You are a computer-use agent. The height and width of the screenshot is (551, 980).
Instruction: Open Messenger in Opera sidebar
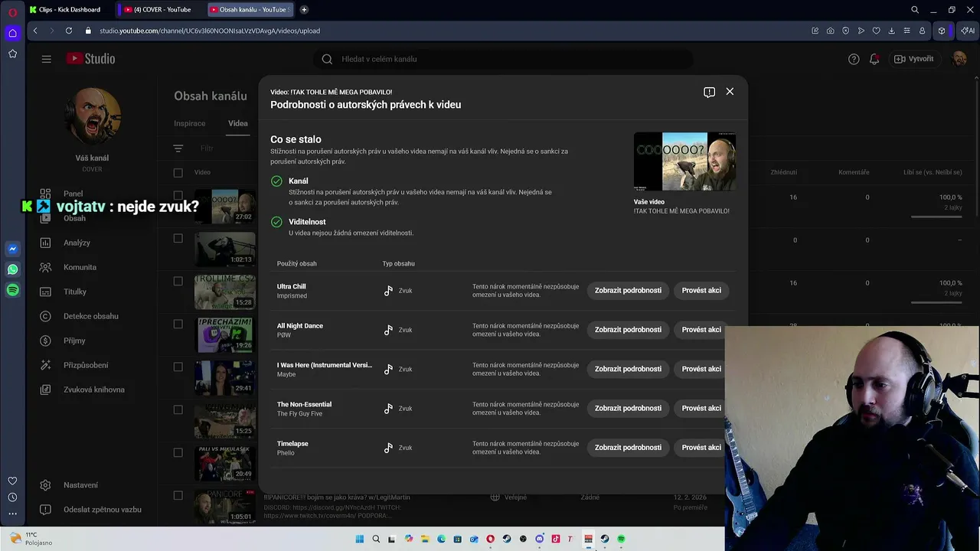click(12, 249)
